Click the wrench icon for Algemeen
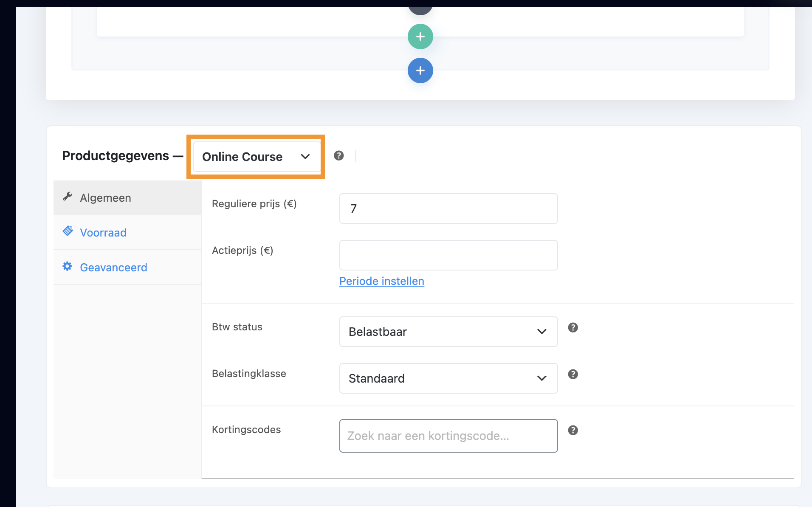Viewport: 812px width, 507px height. pyautogui.click(x=68, y=197)
